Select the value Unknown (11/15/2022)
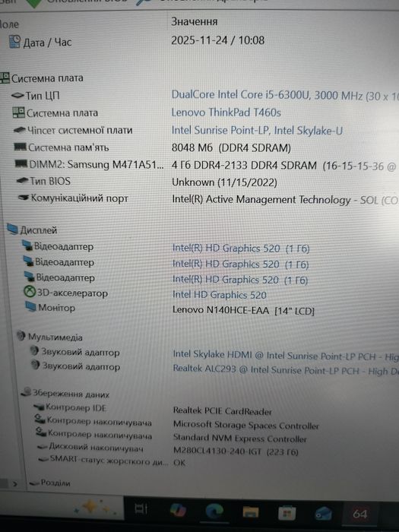This screenshot has width=399, height=532. (224, 182)
